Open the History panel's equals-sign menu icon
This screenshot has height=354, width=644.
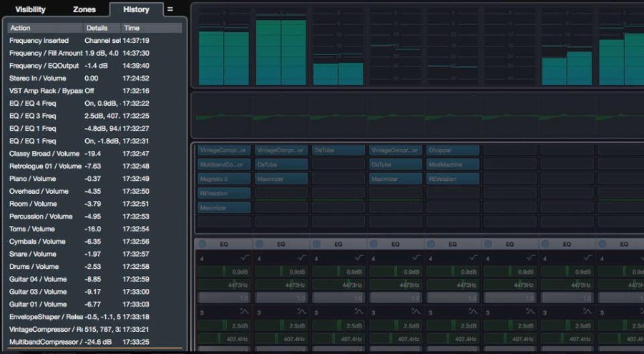click(170, 9)
